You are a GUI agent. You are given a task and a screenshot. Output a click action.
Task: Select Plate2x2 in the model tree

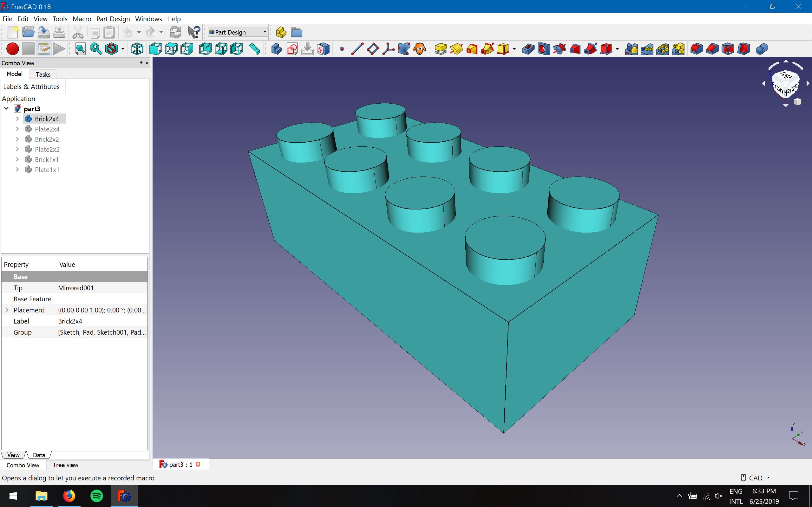tap(47, 149)
